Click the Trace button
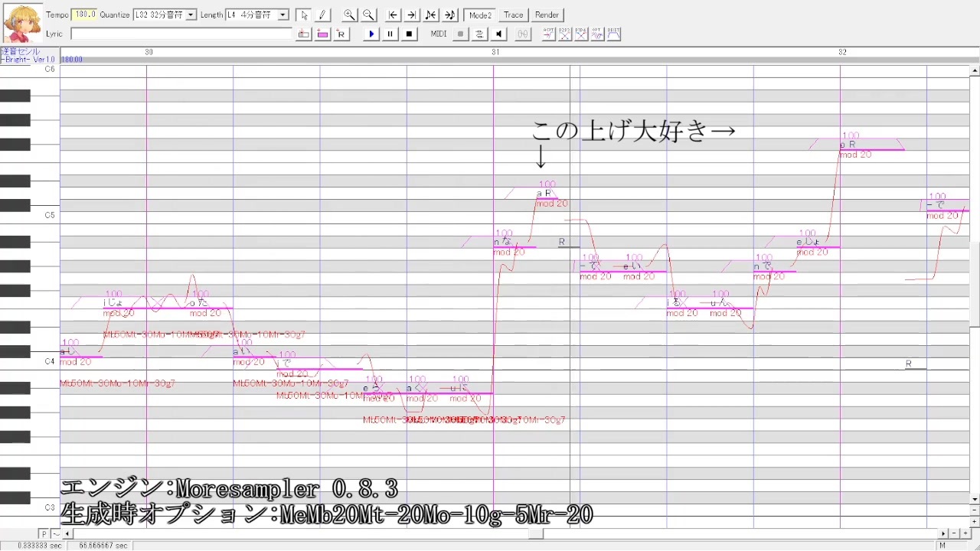This screenshot has height=551, width=980. coord(514,15)
